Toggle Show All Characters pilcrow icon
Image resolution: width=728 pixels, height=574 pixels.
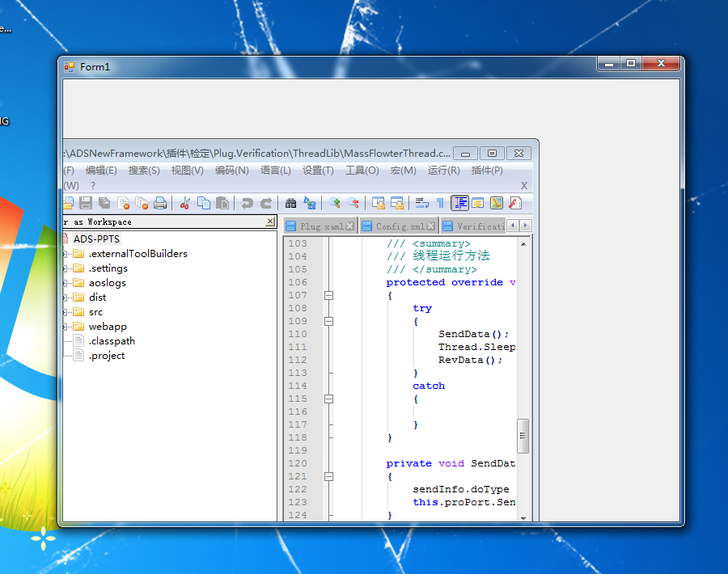click(x=440, y=203)
